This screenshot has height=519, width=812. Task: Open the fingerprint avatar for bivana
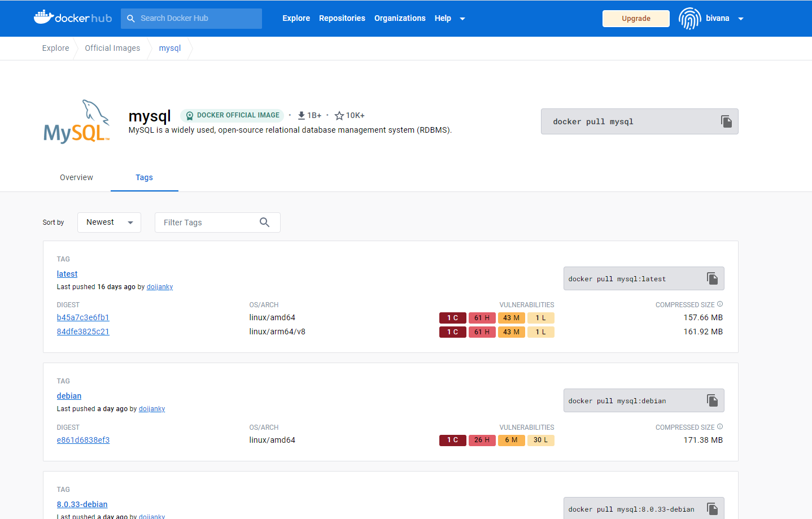[689, 19]
